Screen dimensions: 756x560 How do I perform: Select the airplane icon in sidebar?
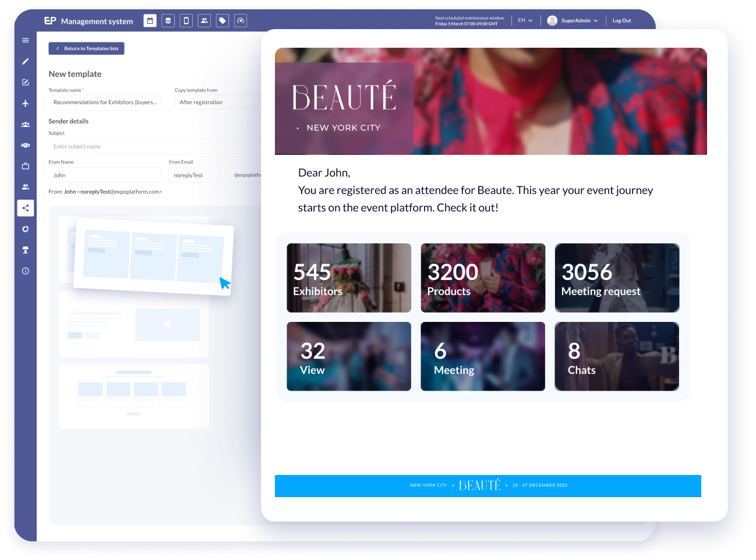click(x=26, y=104)
